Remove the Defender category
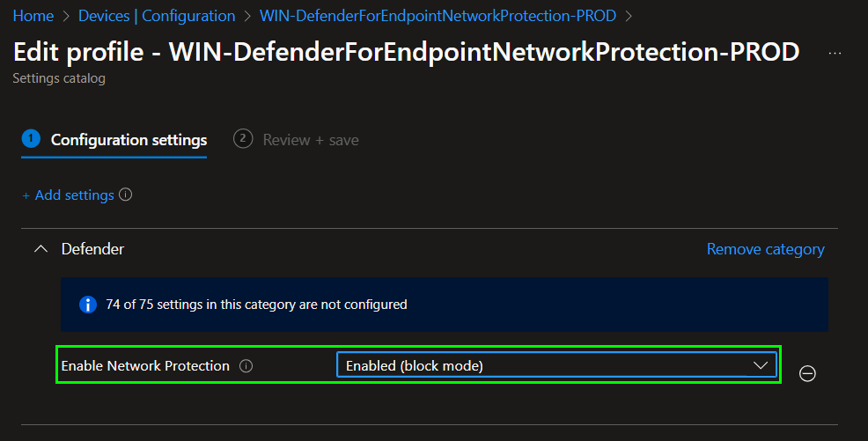 (765, 249)
